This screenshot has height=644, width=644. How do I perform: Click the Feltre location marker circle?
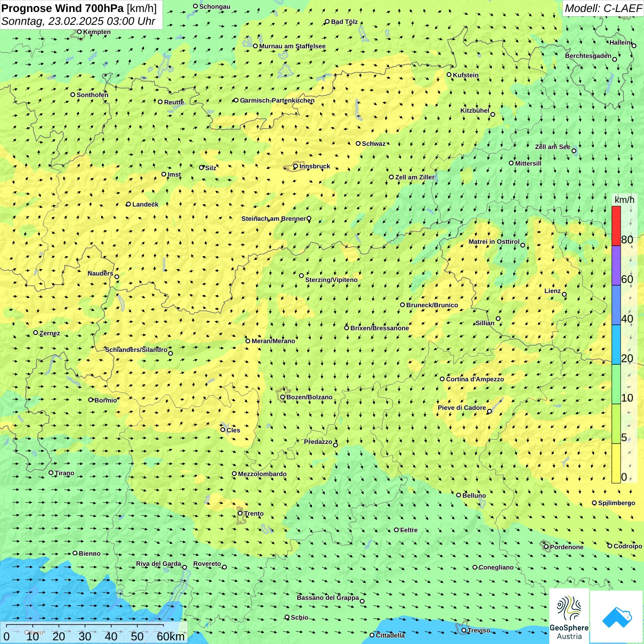pos(396,530)
